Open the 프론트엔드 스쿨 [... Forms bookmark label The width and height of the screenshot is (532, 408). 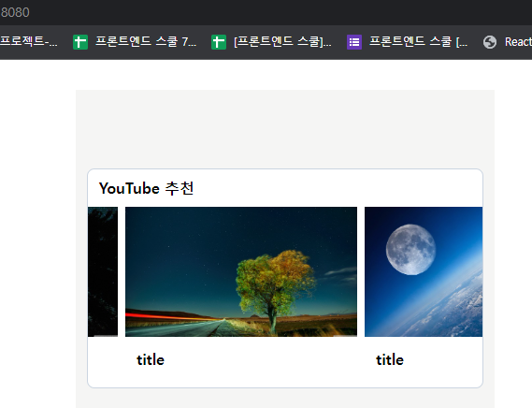point(418,41)
